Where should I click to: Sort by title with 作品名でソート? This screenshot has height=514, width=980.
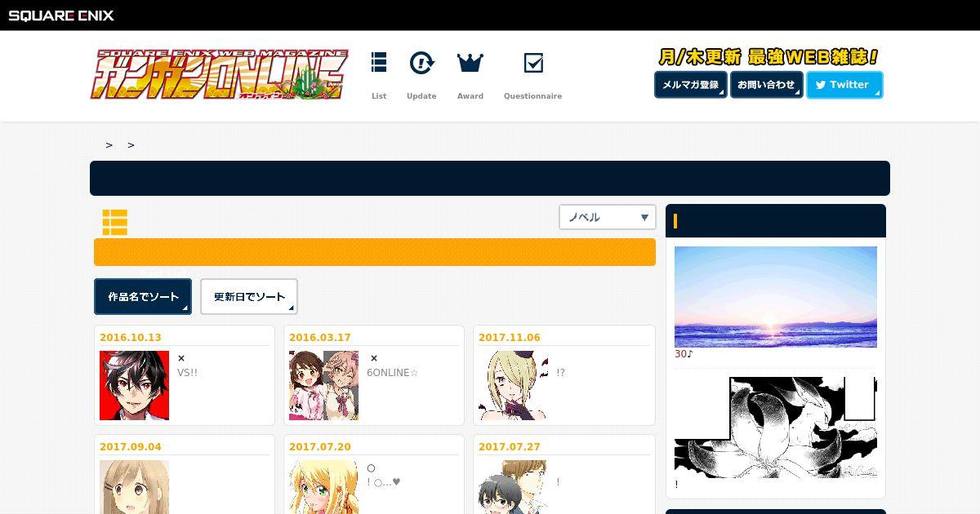(143, 297)
